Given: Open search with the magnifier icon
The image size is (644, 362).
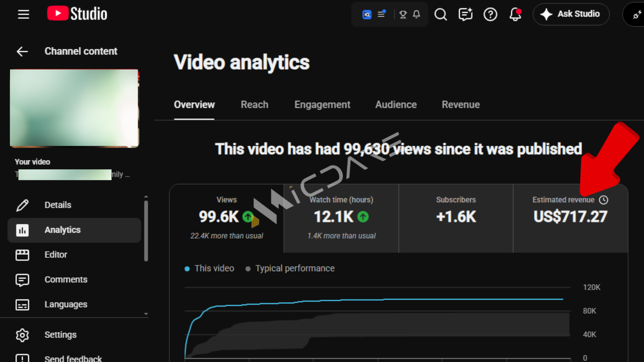Looking at the screenshot, I should (x=441, y=15).
